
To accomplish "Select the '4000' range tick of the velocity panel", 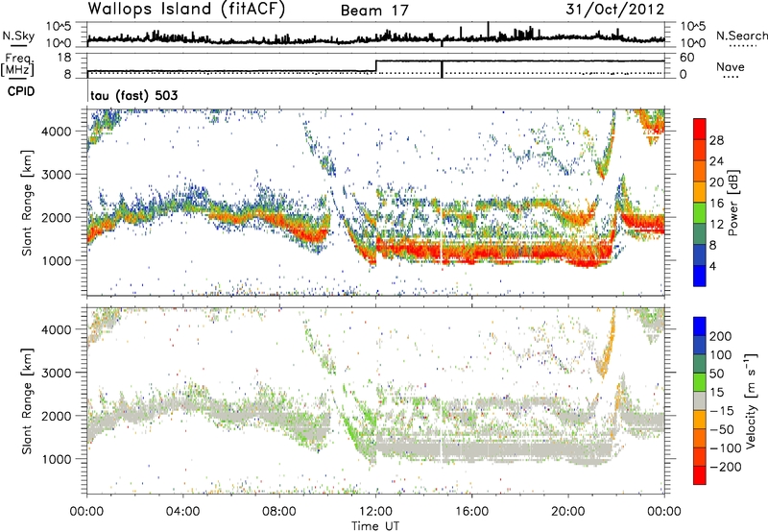I will tap(57, 329).
